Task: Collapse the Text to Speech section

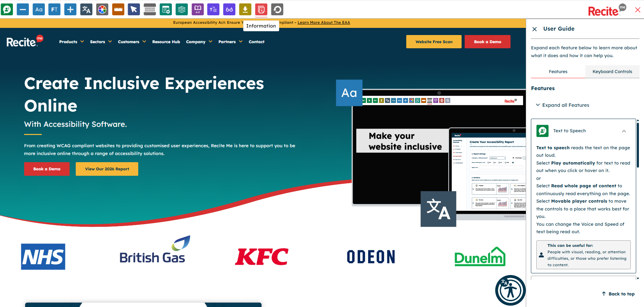Action: [624, 131]
